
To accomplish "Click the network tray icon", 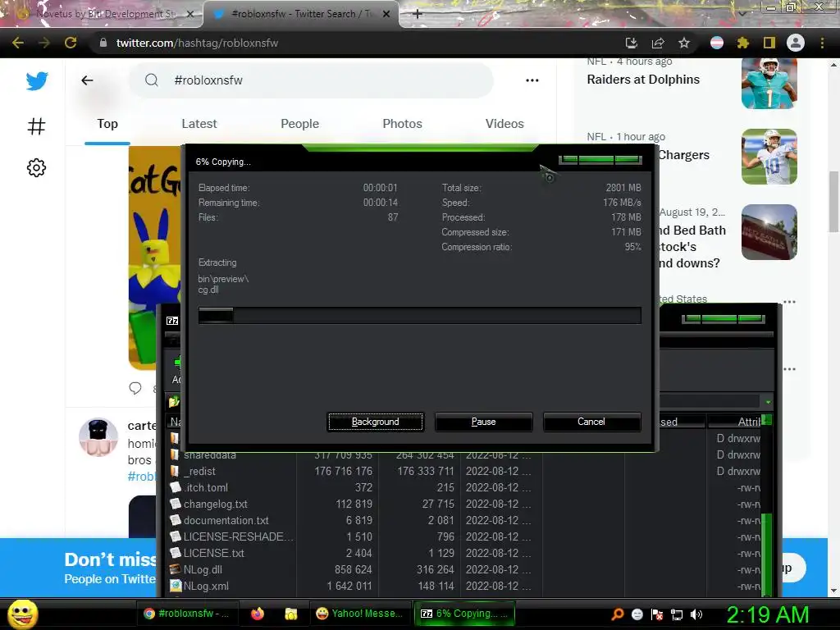I will coord(677,614).
